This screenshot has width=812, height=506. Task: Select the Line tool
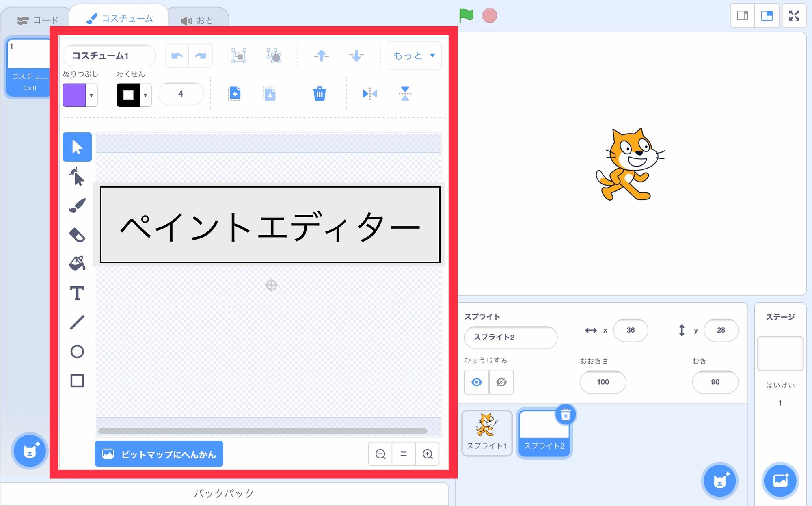77,322
